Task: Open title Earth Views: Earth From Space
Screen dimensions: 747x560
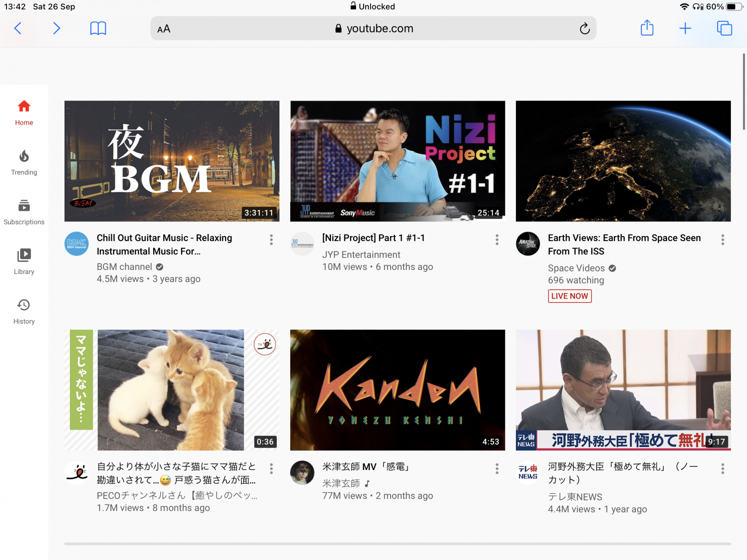Action: [624, 245]
